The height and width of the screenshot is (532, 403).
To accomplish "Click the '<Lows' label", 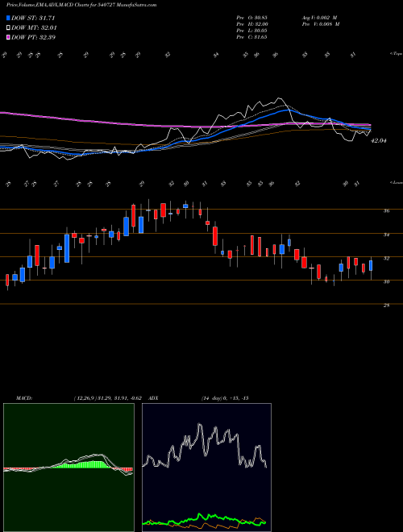I will (x=396, y=183).
